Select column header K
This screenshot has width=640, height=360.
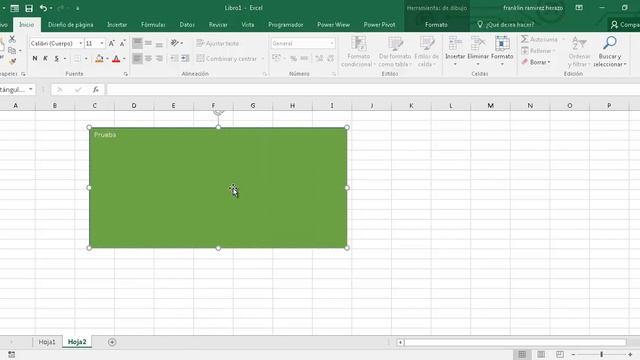(411, 105)
